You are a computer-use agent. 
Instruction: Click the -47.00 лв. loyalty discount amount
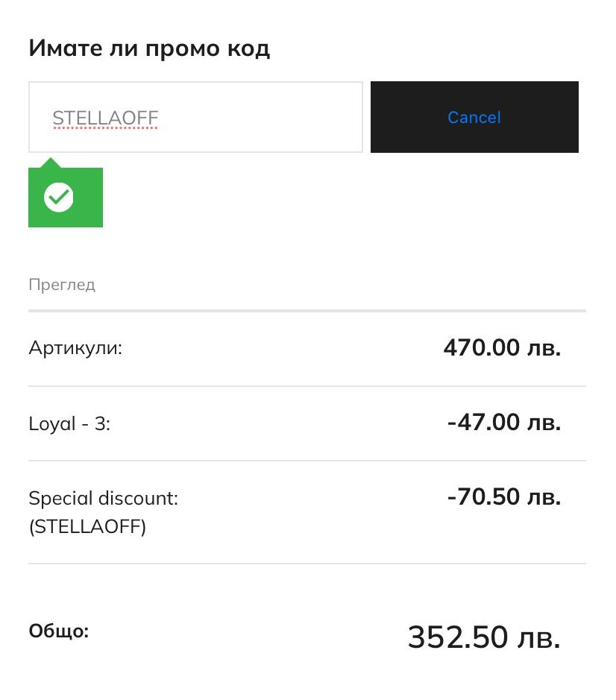click(503, 423)
